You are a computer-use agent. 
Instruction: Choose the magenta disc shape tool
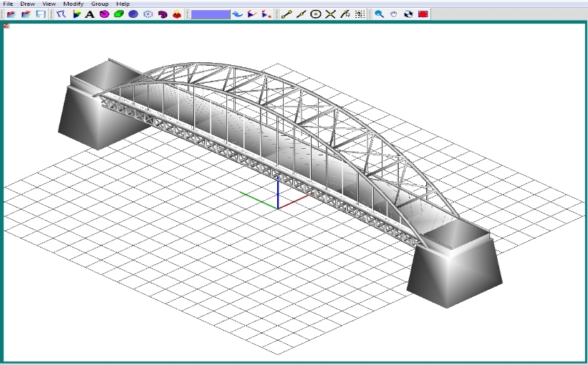click(105, 14)
